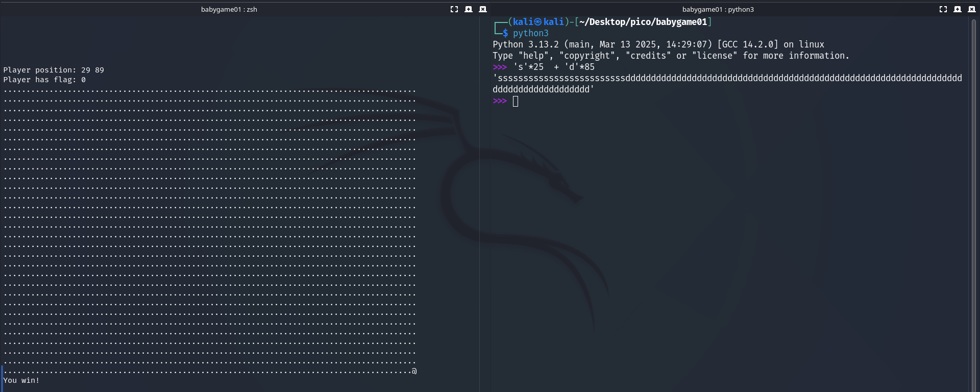Close the python3 split pane
The height and width of the screenshot is (392, 980).
click(x=972, y=9)
